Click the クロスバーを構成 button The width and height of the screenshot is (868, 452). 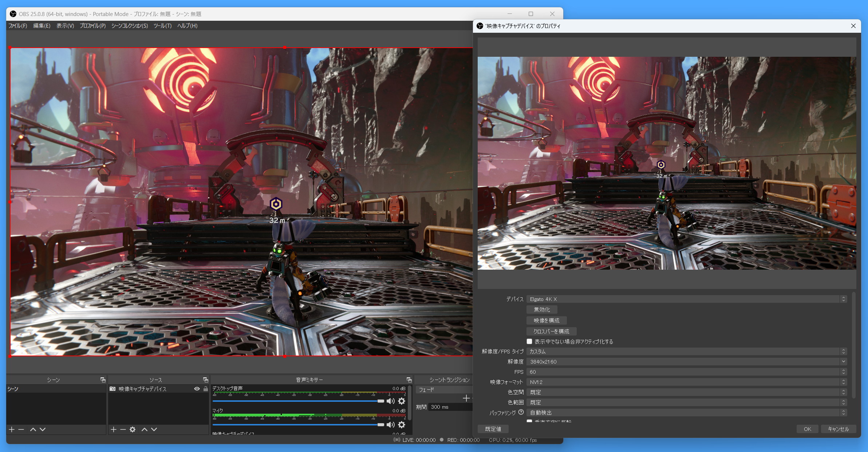point(551,332)
